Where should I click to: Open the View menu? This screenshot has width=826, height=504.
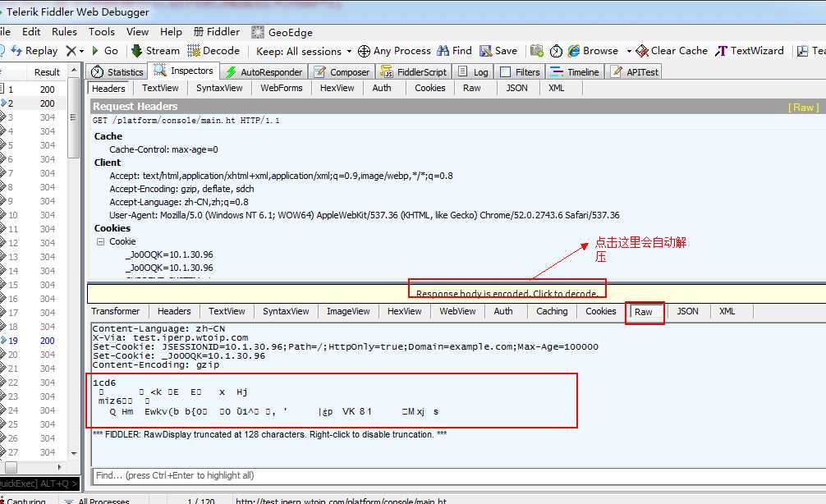pos(137,31)
